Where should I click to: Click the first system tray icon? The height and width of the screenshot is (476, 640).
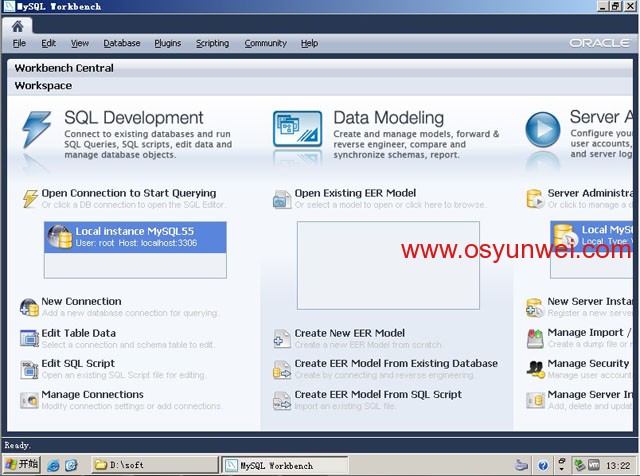coord(521,465)
